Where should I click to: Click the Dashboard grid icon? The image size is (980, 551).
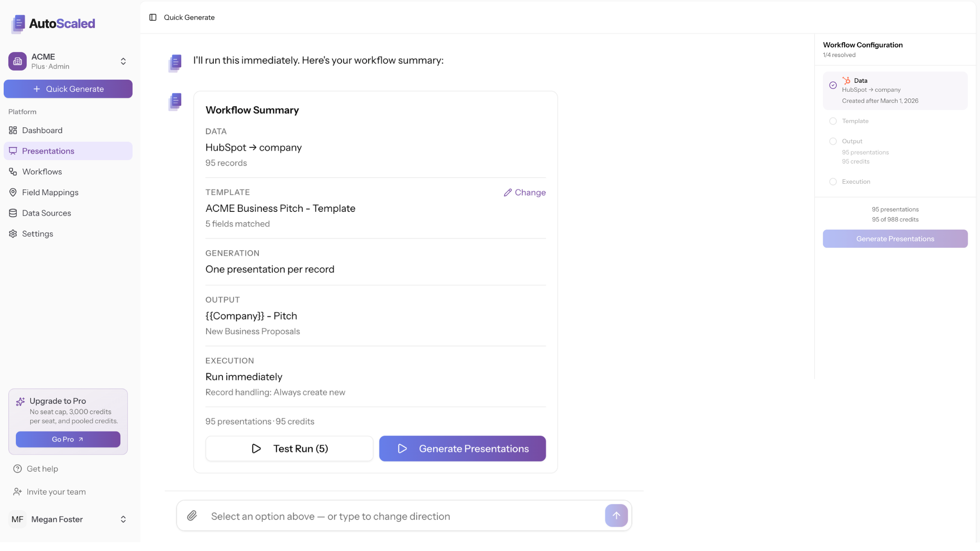[x=13, y=130]
